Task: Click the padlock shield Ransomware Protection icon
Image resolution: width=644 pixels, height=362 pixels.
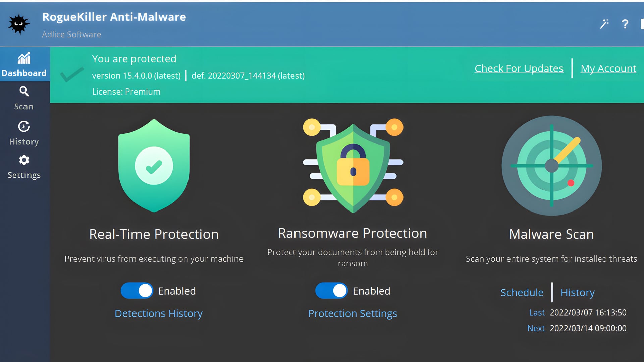Action: click(353, 166)
